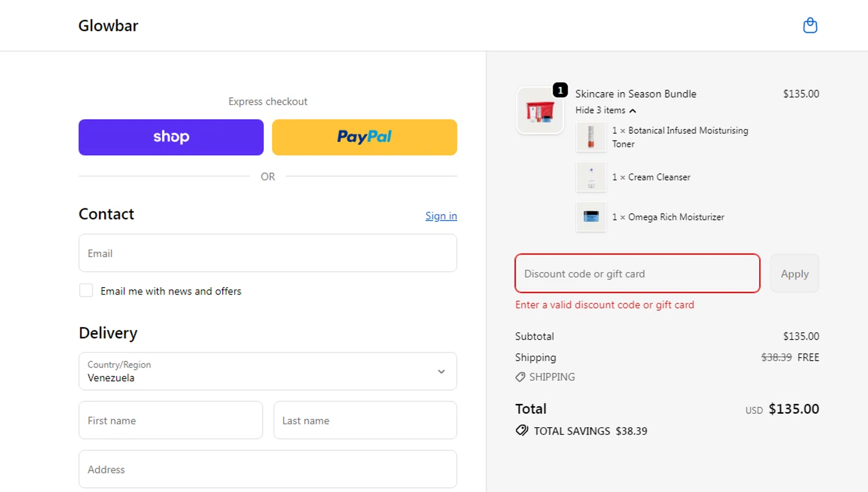Click the 1 × Cream Cleanser item text

pos(651,177)
